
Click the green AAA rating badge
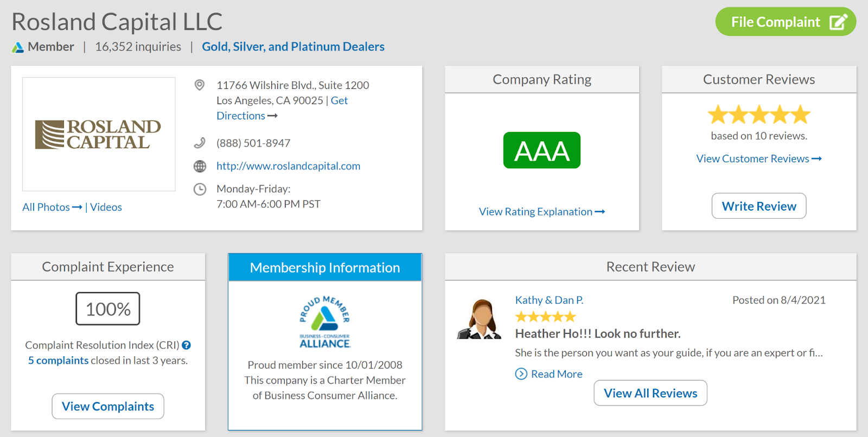click(x=541, y=150)
